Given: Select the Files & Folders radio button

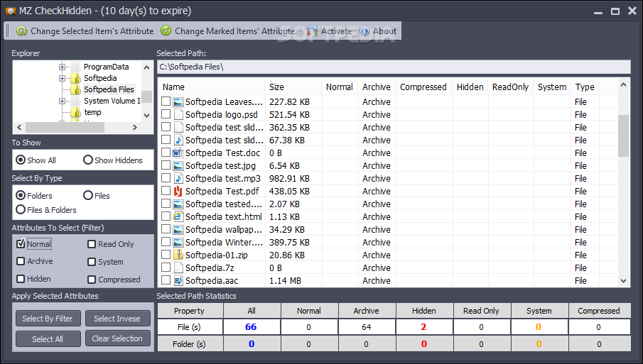Looking at the screenshot, I should (21, 209).
